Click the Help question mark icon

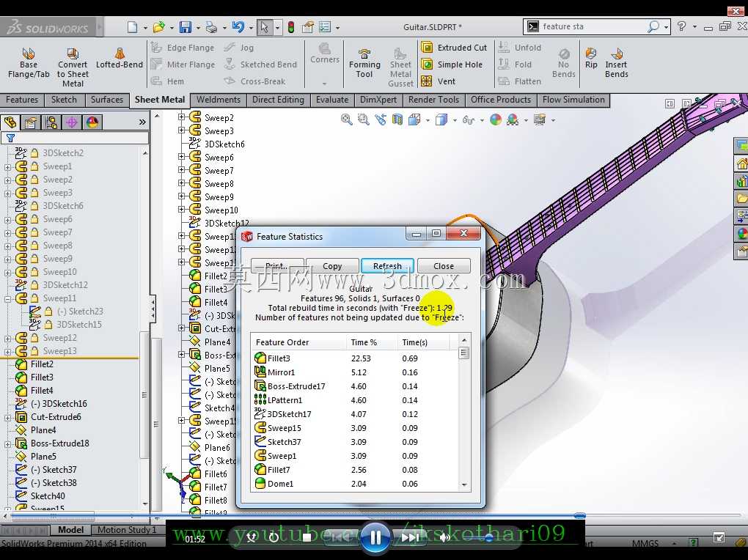point(682,26)
